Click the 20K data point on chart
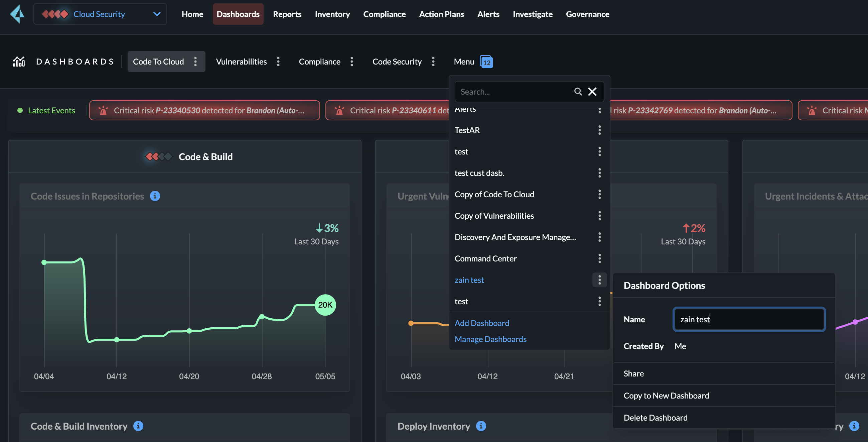 325,305
